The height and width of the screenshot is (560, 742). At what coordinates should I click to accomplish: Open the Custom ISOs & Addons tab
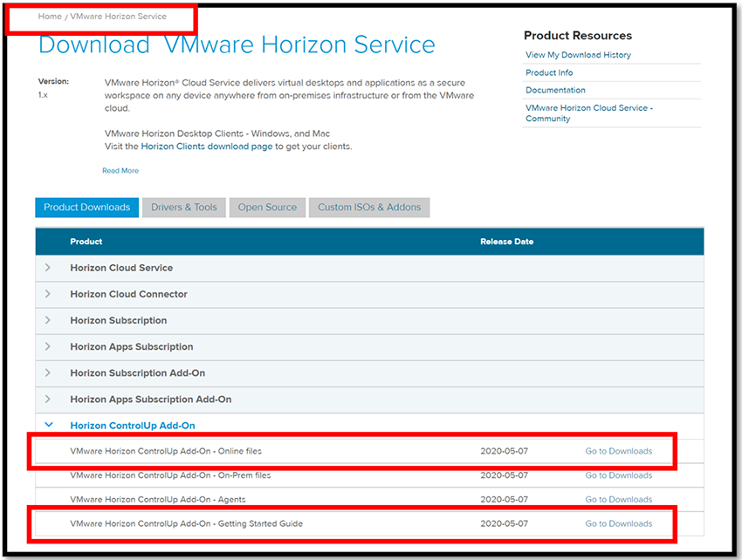(369, 208)
